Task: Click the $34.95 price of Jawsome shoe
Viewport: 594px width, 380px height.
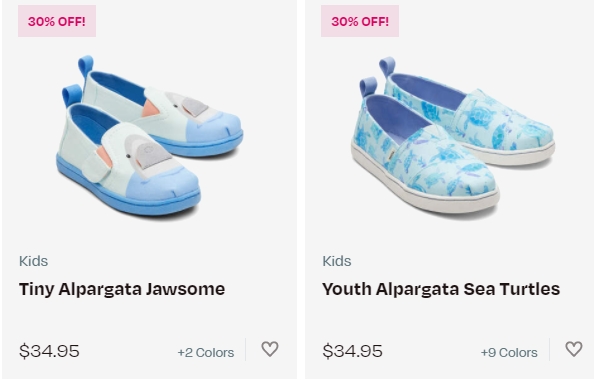Action: [x=49, y=351]
